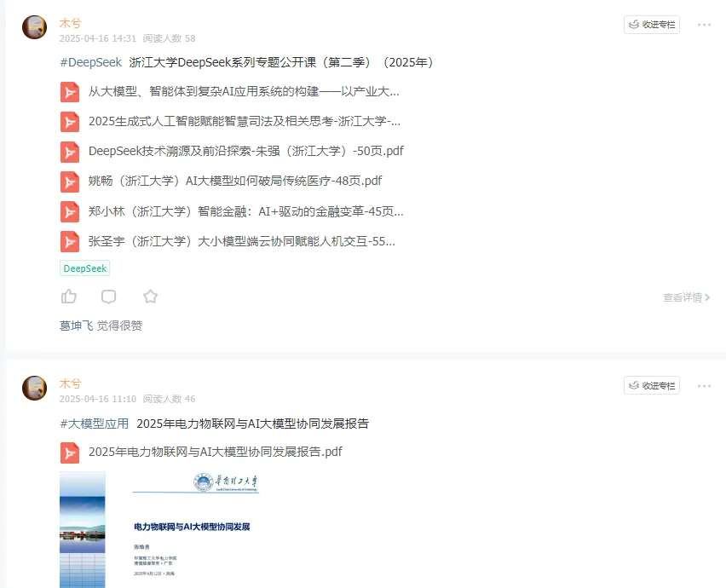
Task: Open the PDF icon for 2025年电力物联网与AI大模型协同发展报告.pdf
Action: pos(70,453)
